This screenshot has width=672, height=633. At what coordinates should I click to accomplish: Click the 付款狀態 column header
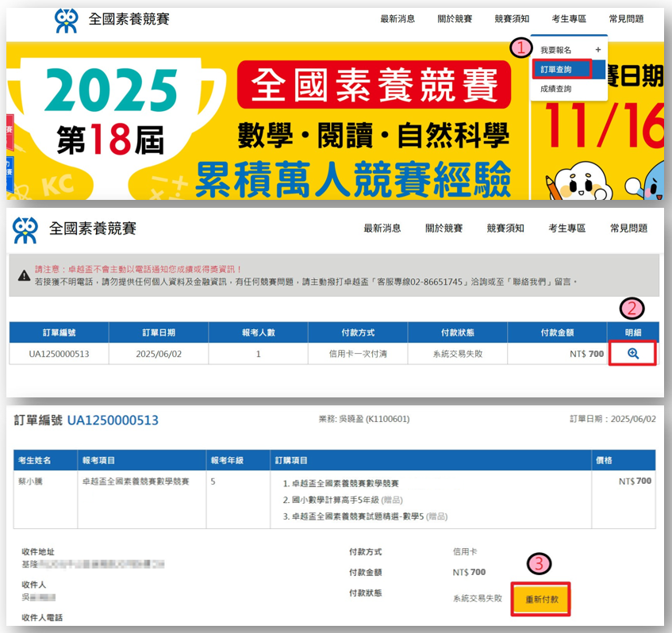458,332
